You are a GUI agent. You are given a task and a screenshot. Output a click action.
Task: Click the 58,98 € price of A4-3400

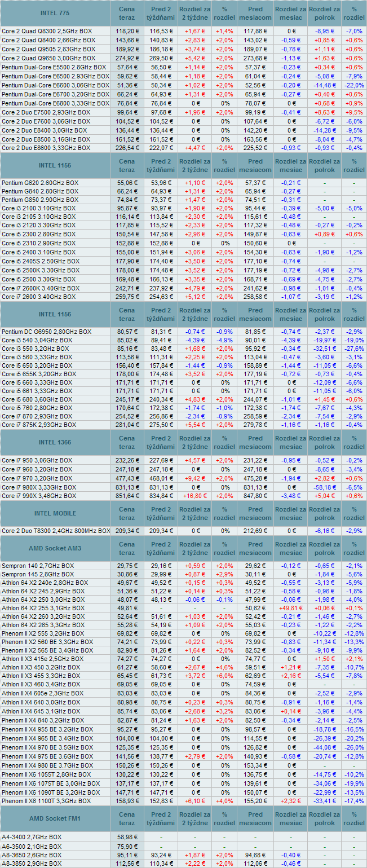(129, 837)
